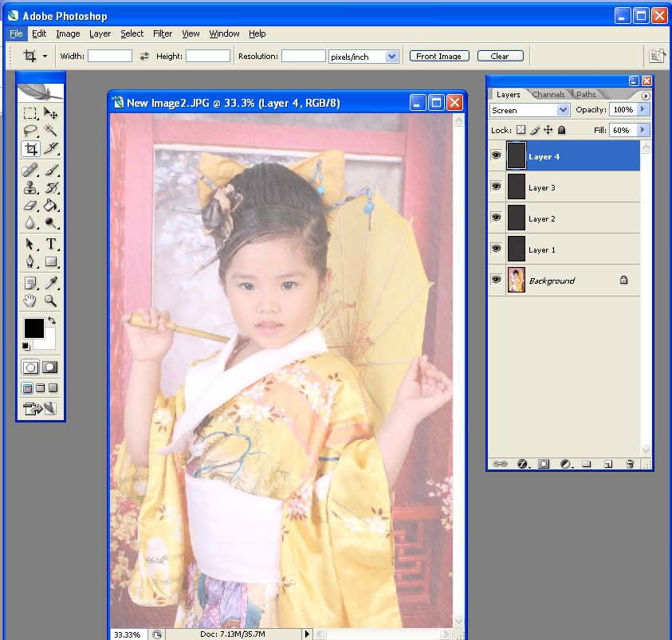Hide Layer 3 using its eye icon
Screen dimensions: 672x640
pos(496,187)
